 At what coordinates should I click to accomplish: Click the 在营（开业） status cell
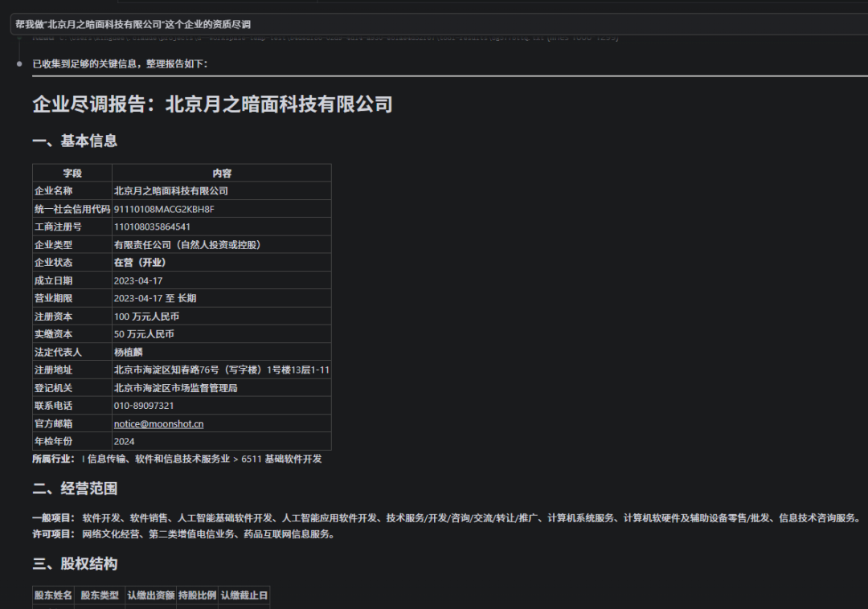(x=140, y=263)
